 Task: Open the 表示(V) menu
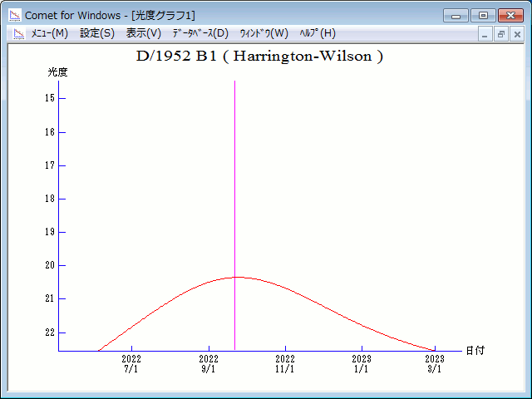tap(144, 33)
